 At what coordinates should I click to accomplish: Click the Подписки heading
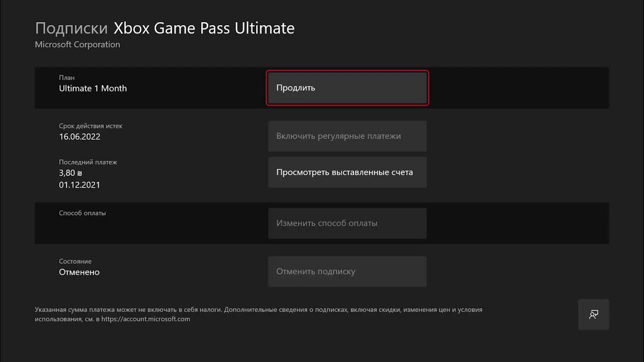(71, 28)
